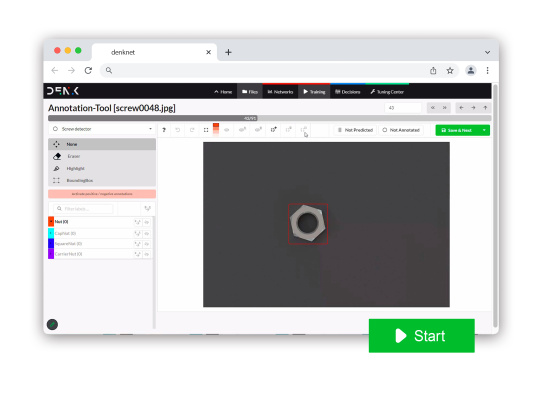Click the green Start button

pyautogui.click(x=422, y=336)
